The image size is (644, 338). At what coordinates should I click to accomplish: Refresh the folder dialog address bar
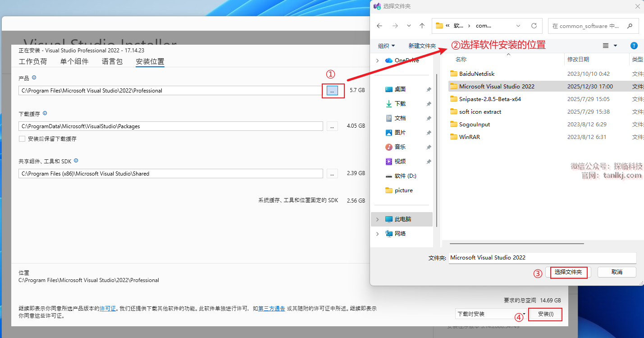point(534,26)
